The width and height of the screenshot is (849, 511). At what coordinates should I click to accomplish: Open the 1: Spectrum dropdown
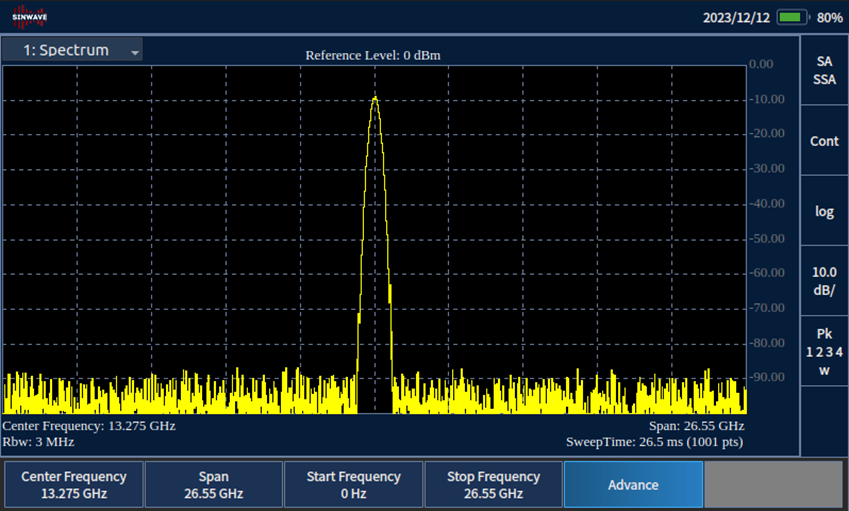coord(72,50)
